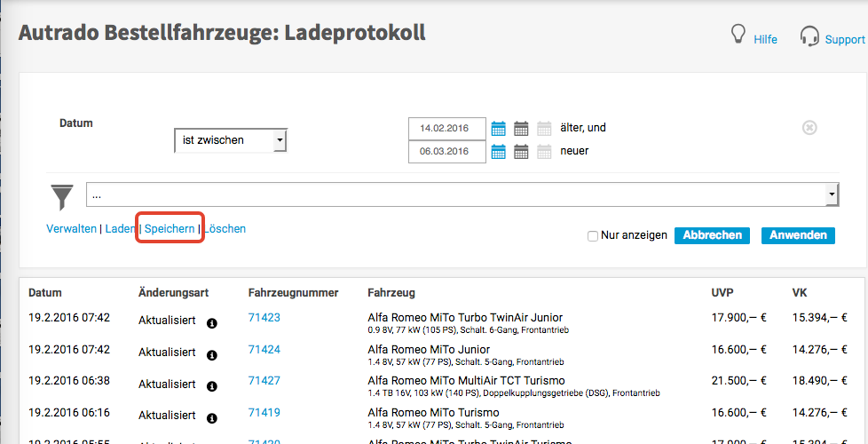Image resolution: width=868 pixels, height=444 pixels.
Task: Click the light gray calendar icon before 'älter, und'
Action: [544, 129]
